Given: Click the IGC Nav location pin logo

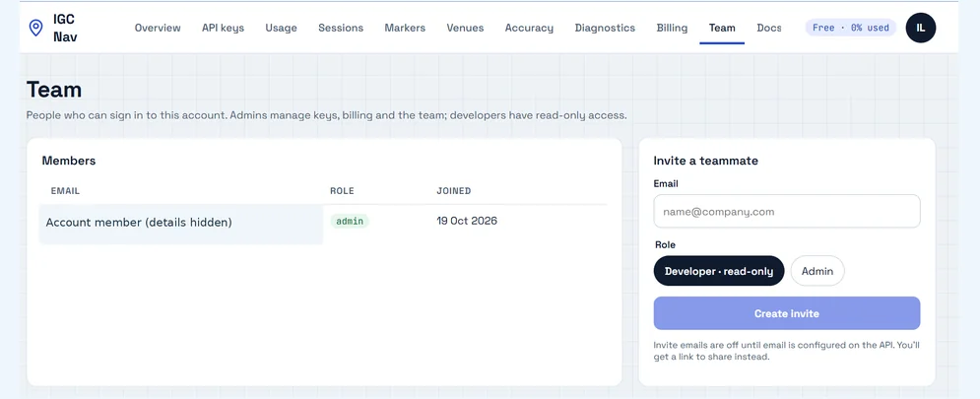Looking at the screenshot, I should pyautogui.click(x=36, y=28).
